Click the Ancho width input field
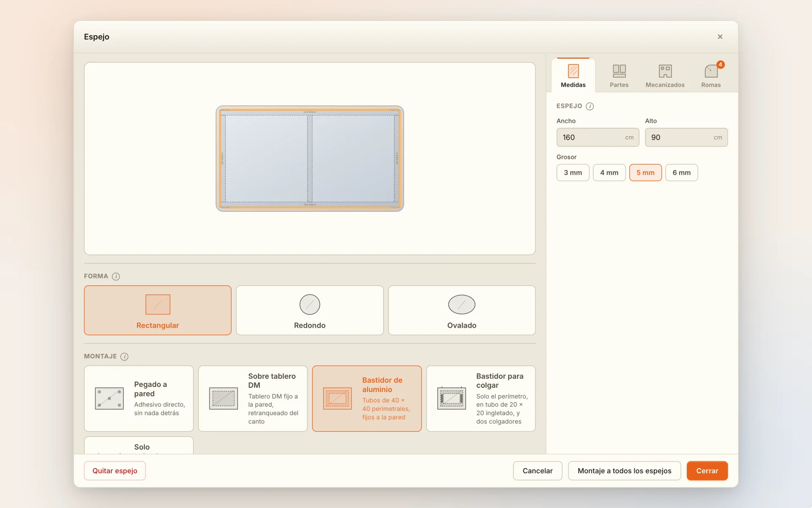Viewport: 812px width, 508px height. click(598, 138)
